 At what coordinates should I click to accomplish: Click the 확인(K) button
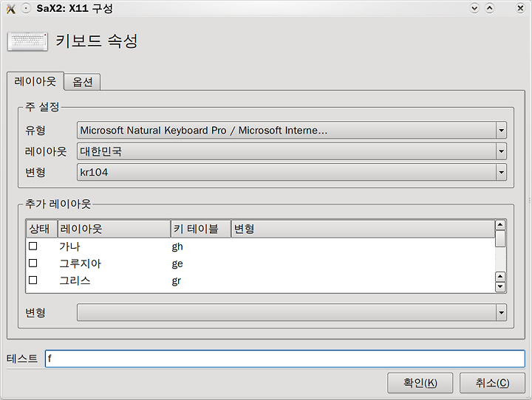[420, 383]
